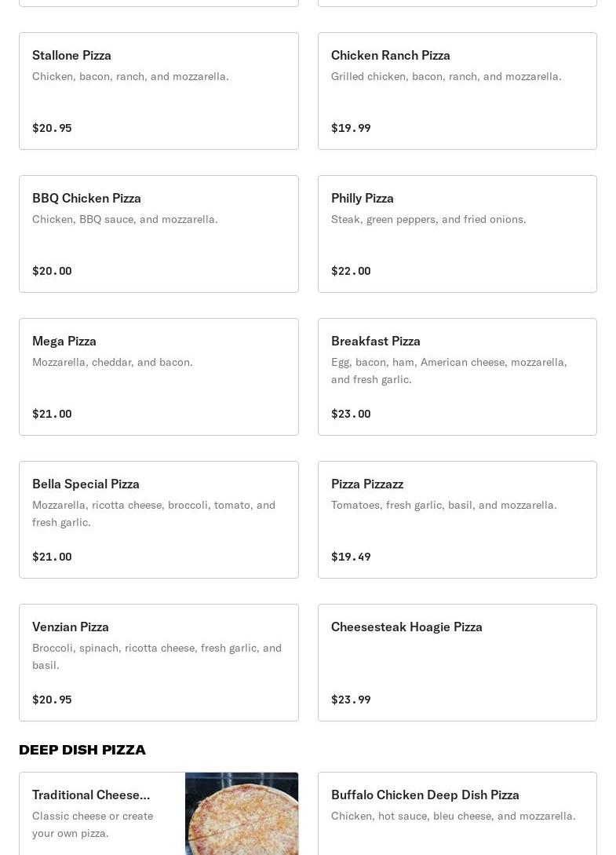Open Buffalo Chicken Deep Dish Pizza
The image size is (616, 855).
pos(425,795)
